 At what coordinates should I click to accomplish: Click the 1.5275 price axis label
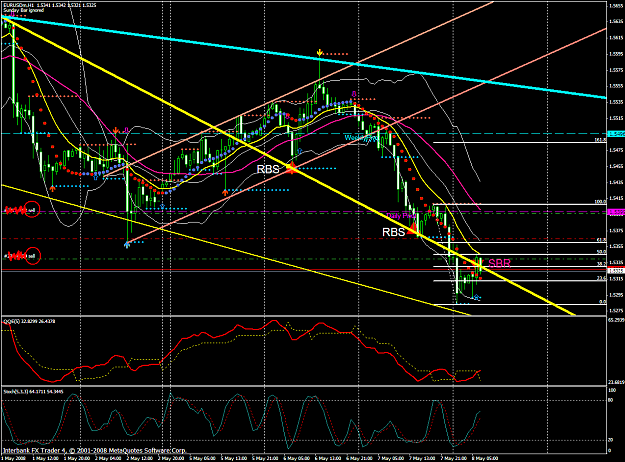point(616,311)
